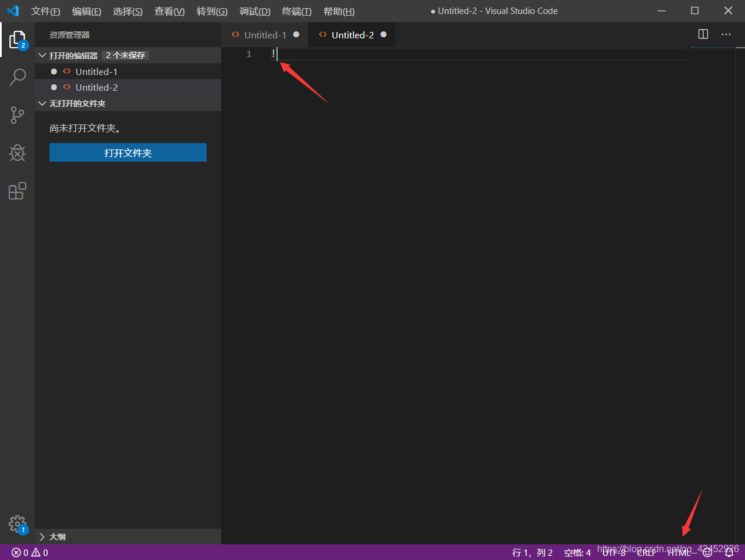Open the Explorer view in activity bar
This screenshot has width=745, height=560.
pyautogui.click(x=17, y=40)
